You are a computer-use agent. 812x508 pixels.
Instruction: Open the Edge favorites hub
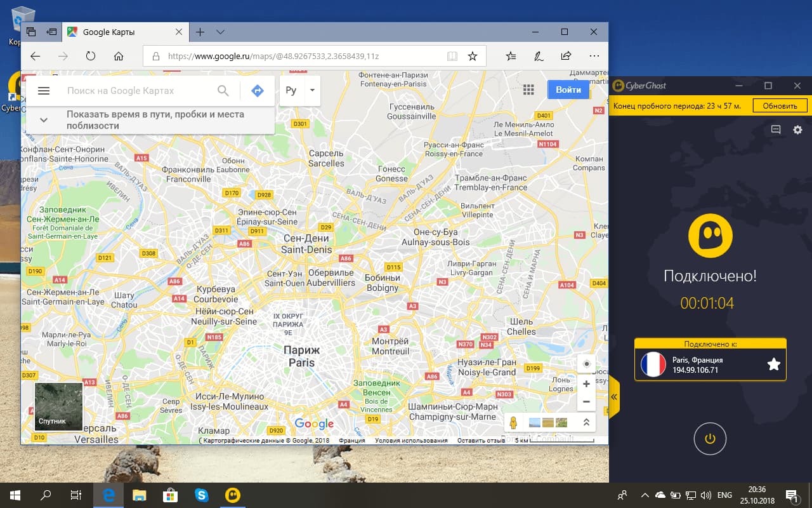(x=511, y=56)
